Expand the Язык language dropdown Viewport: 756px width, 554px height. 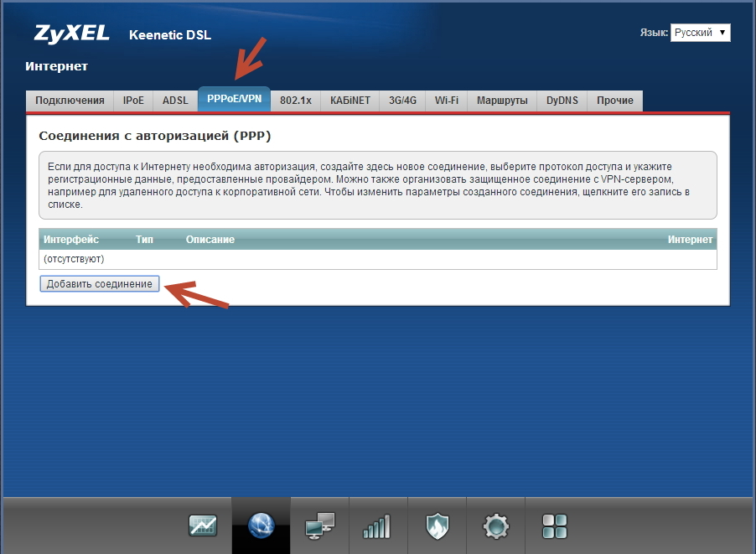[700, 33]
